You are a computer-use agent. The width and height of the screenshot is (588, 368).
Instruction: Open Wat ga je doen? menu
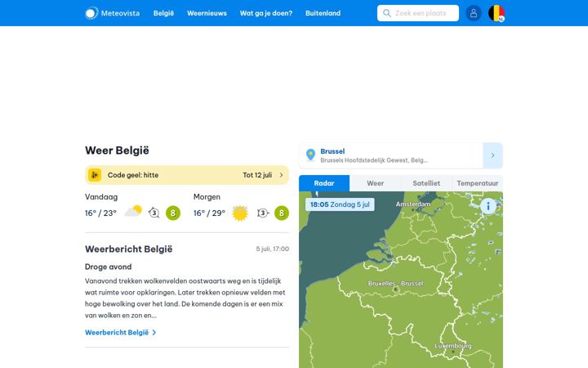[266, 13]
